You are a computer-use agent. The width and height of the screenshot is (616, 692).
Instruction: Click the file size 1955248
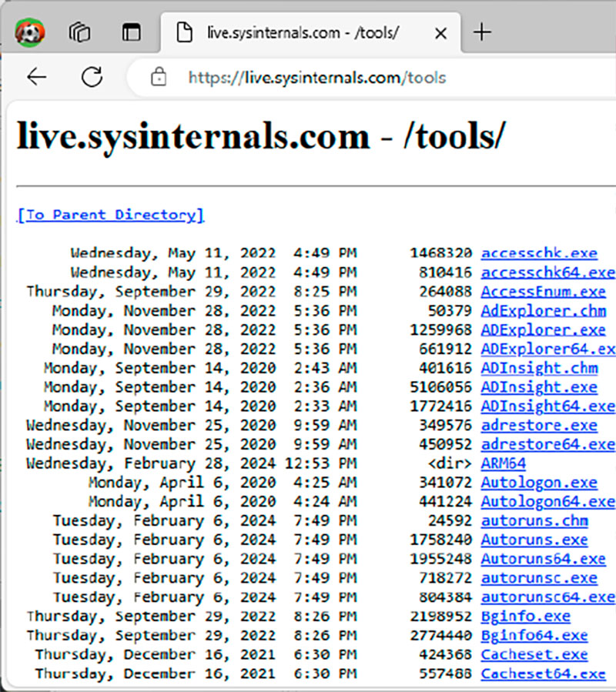coord(441,559)
